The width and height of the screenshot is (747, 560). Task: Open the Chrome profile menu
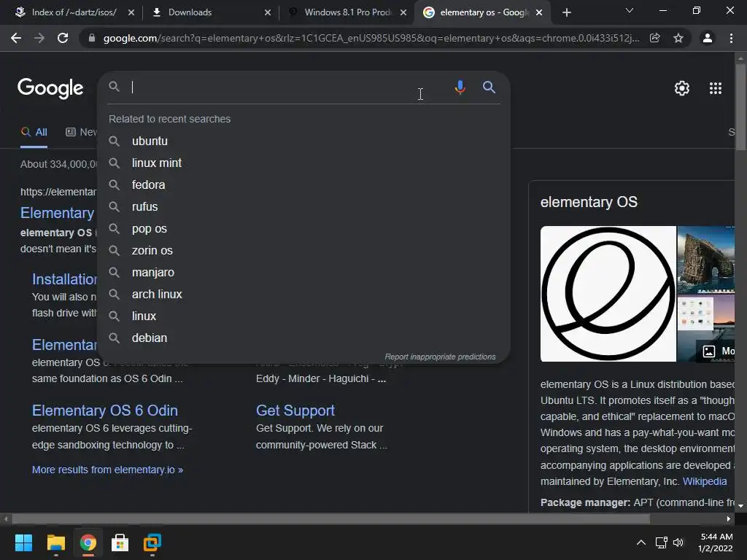[707, 38]
